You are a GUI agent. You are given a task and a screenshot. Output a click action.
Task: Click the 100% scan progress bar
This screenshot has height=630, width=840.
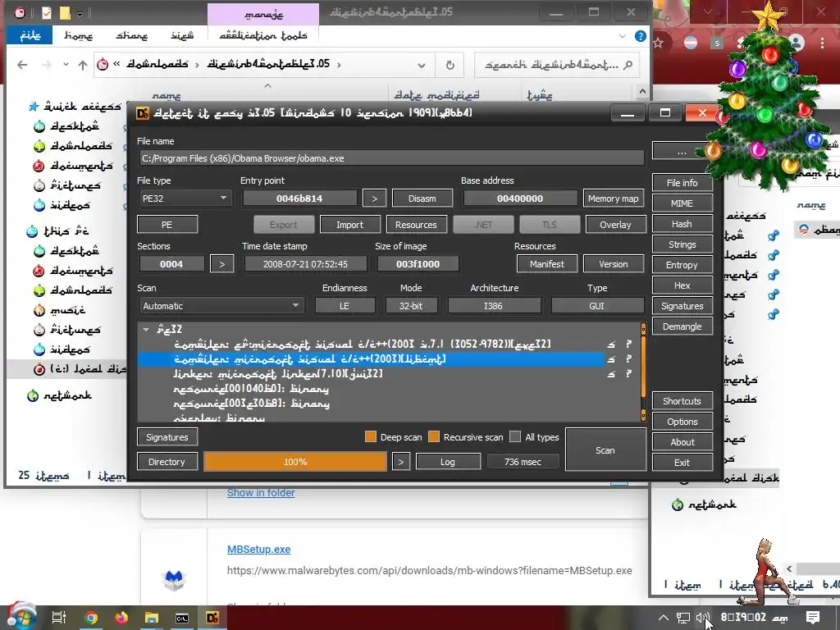(x=295, y=462)
